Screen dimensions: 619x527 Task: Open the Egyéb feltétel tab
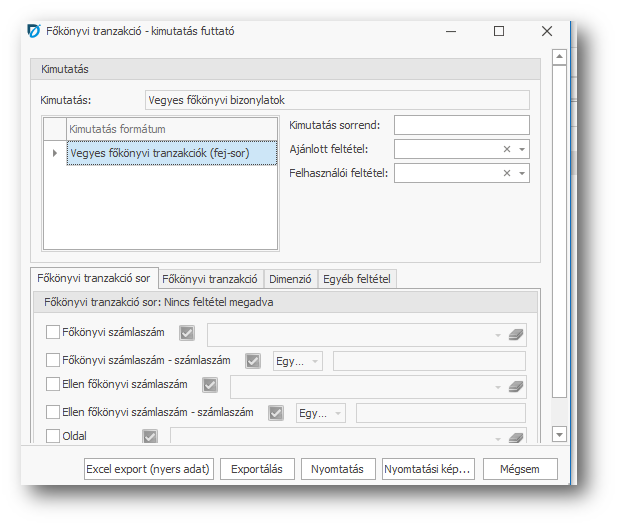(358, 280)
